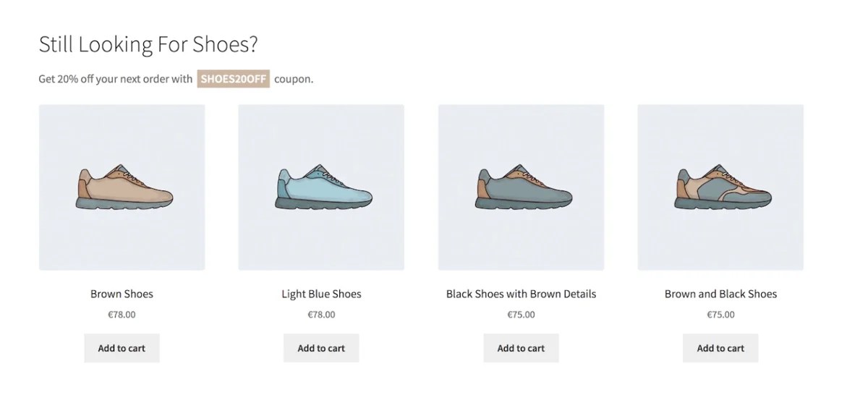Click the Light Blue Shoes €78.00 price
The image size is (868, 398).
(x=321, y=315)
